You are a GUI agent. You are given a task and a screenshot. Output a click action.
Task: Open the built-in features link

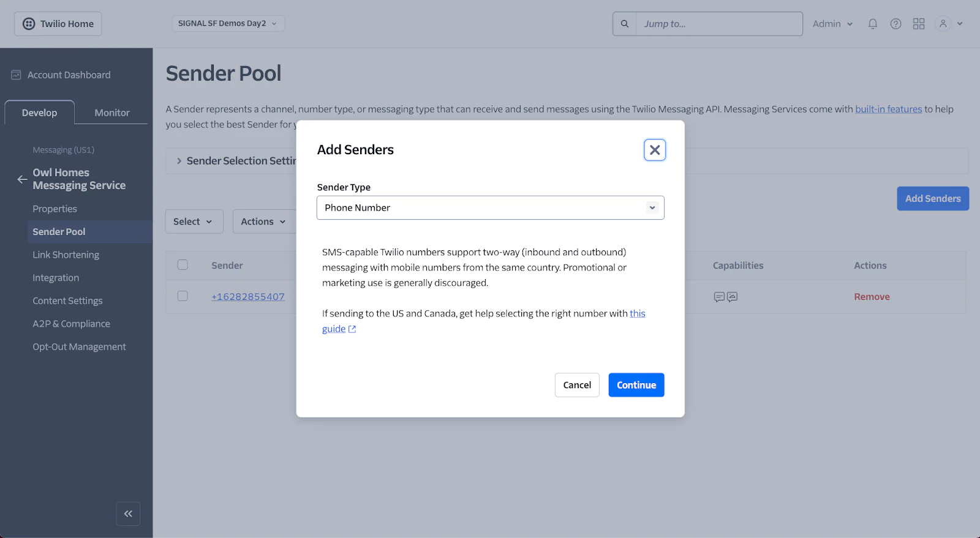coord(888,109)
